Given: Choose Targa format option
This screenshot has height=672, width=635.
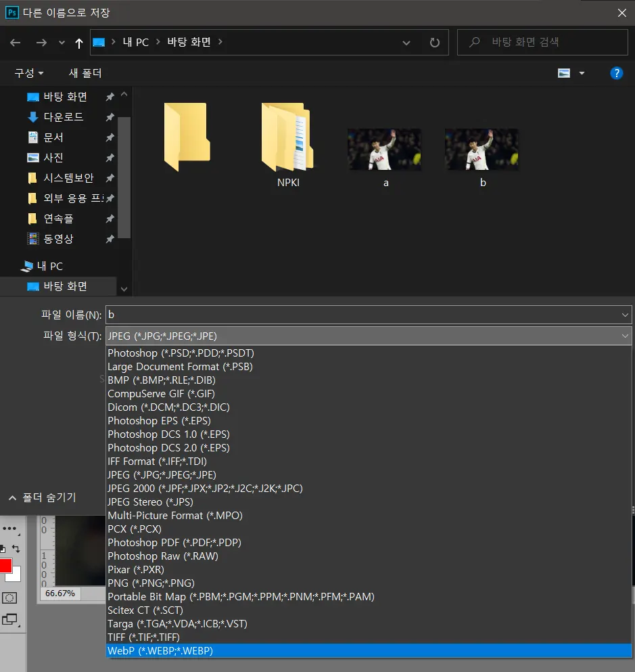Looking at the screenshot, I should pos(369,623).
